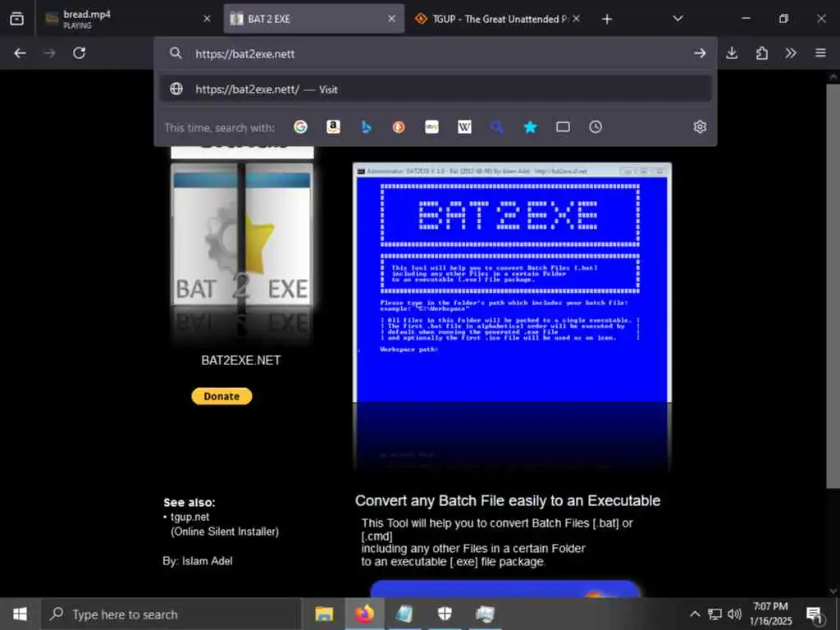Open the volume control tray icon
The width and height of the screenshot is (840, 630).
click(734, 614)
